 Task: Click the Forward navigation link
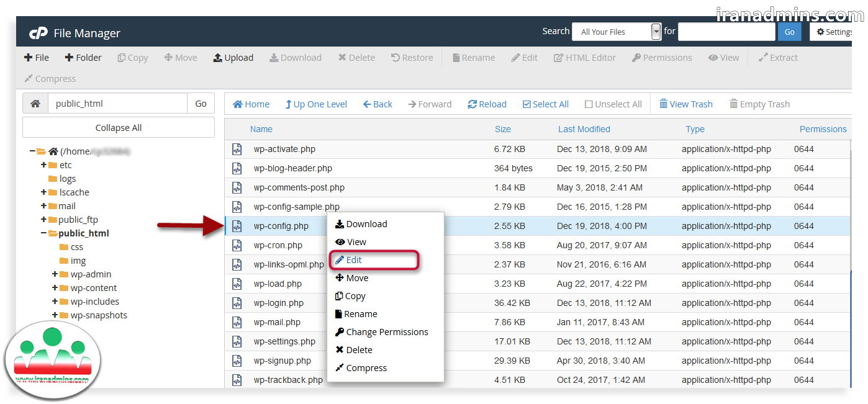430,104
